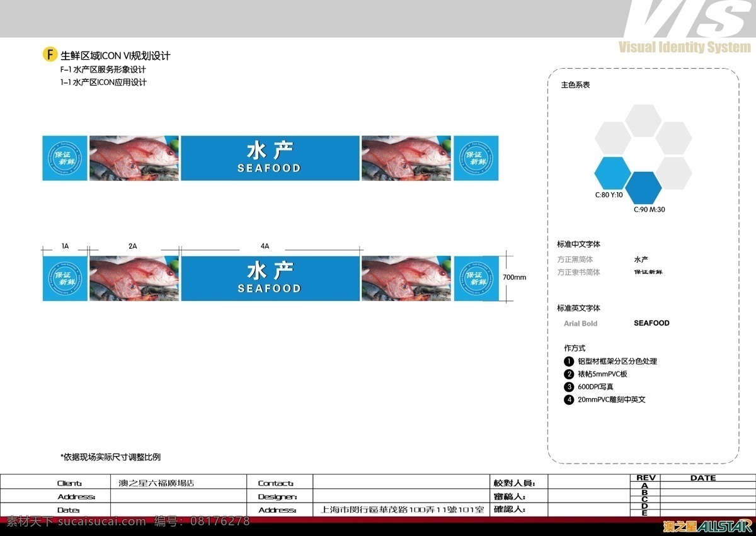Click the 1A dimension label

tap(65, 247)
